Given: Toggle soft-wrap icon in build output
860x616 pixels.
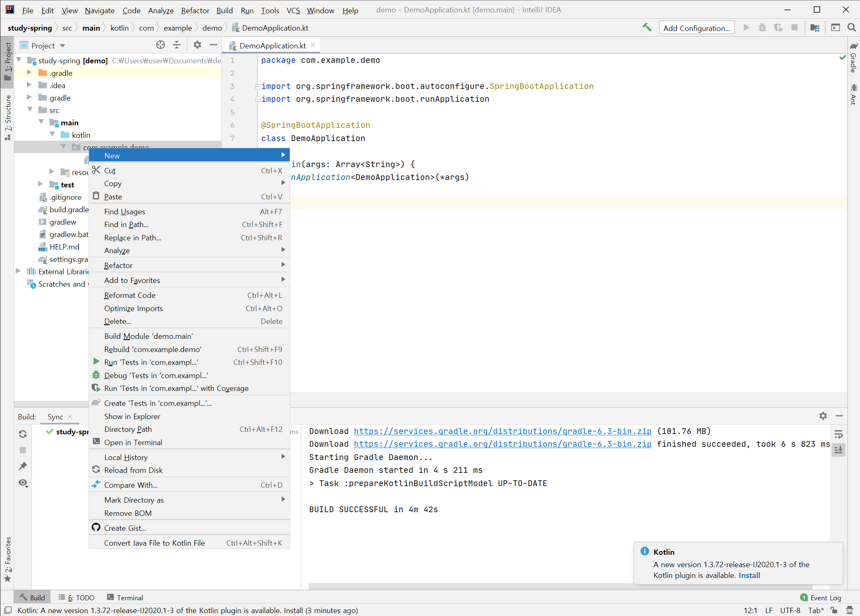Looking at the screenshot, I should (838, 434).
